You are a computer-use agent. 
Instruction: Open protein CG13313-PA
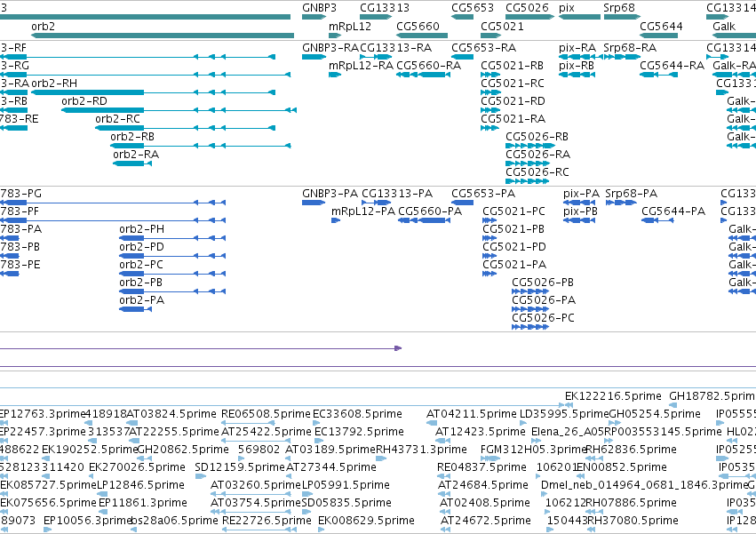coord(397,194)
